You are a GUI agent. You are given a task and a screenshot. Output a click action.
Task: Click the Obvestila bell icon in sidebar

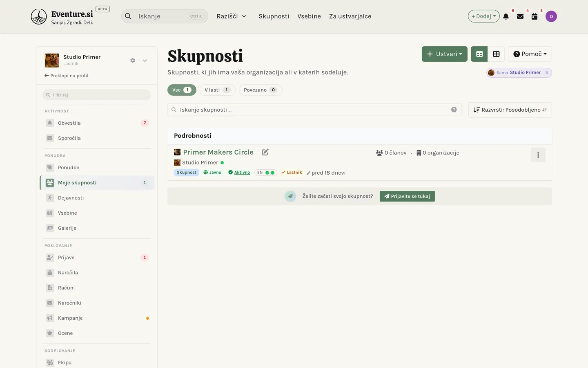coord(50,123)
